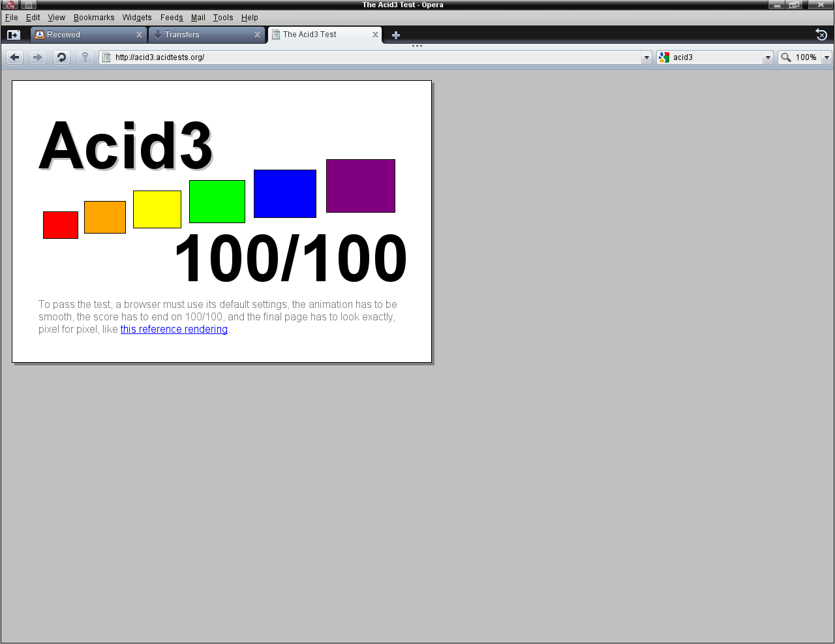Toggle the panel sidebar button left of tabs
The height and width of the screenshot is (644, 835).
14,35
